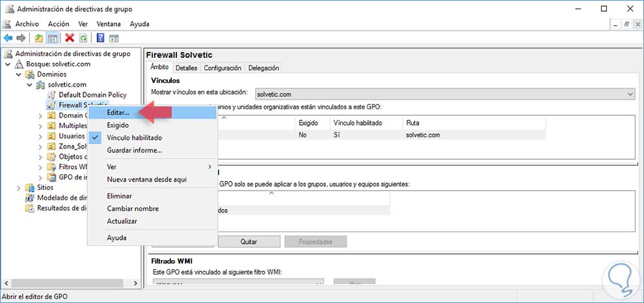
Task: Open the Mostrar vínculos location dropdown
Action: point(444,95)
